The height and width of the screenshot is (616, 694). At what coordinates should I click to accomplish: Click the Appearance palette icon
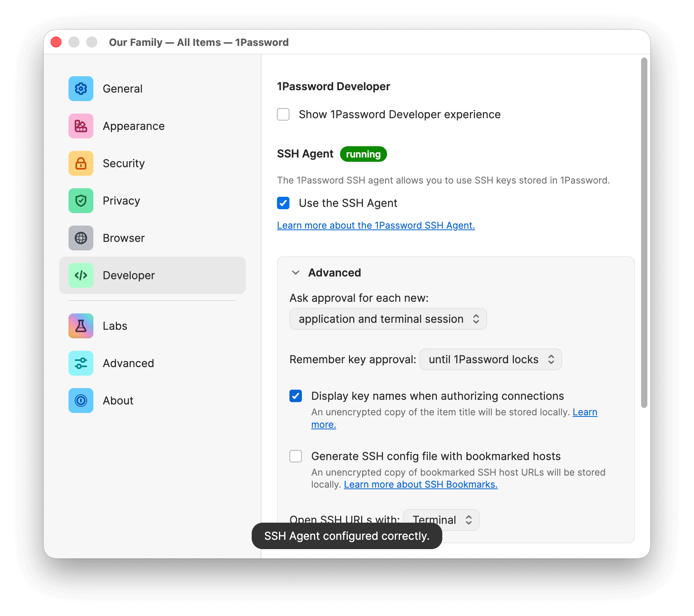pos(81,126)
